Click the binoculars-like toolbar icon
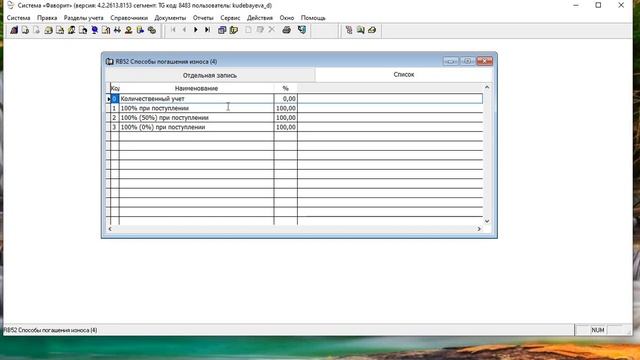 click(117, 30)
